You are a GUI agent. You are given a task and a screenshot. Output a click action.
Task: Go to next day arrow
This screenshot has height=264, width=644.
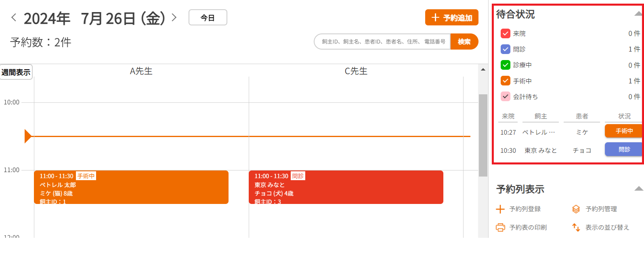click(174, 17)
